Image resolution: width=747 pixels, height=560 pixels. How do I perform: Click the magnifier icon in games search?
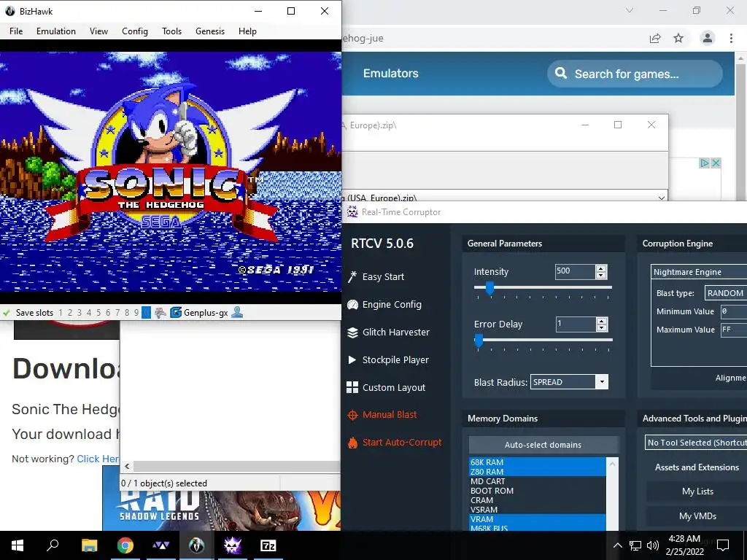pyautogui.click(x=561, y=74)
